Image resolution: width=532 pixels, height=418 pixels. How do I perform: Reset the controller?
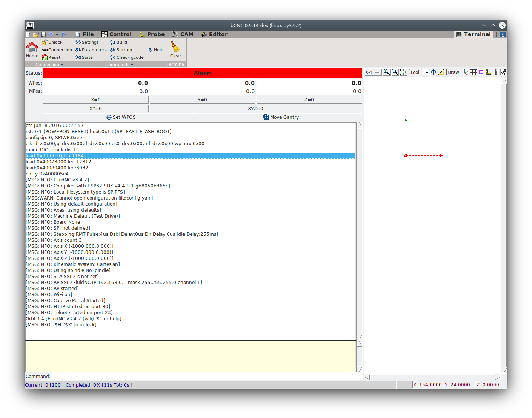pos(51,57)
